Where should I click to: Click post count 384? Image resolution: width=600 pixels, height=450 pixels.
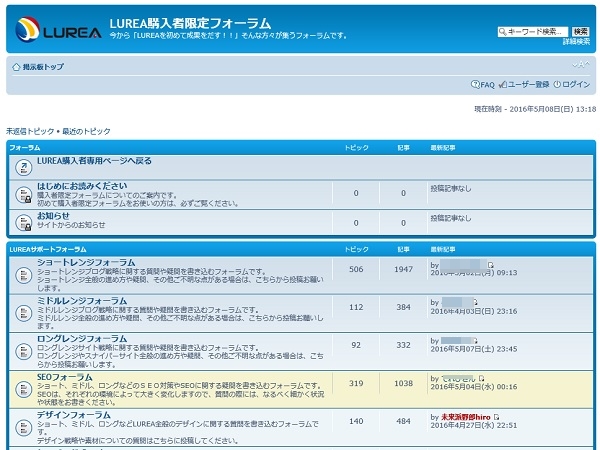click(403, 307)
